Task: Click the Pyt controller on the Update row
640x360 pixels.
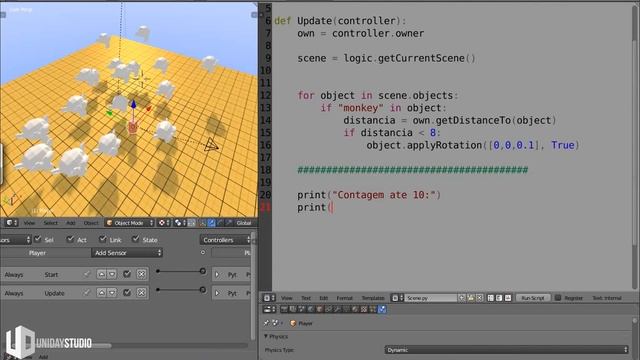Action: (x=232, y=293)
